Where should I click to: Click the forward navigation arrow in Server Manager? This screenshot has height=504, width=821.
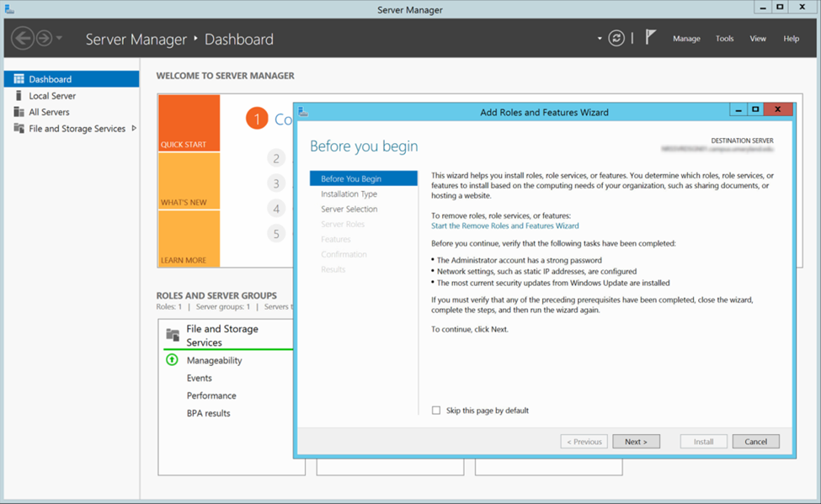pyautogui.click(x=44, y=38)
